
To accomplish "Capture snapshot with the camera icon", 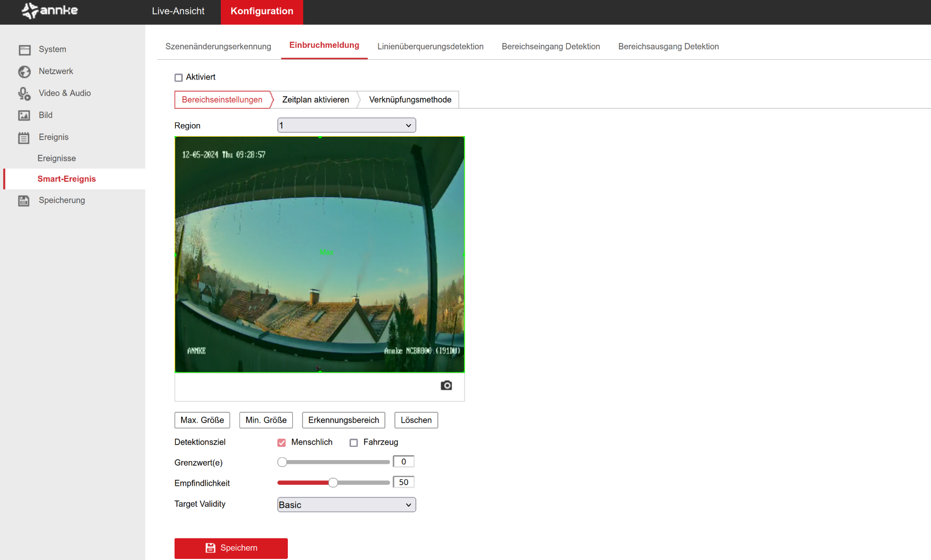I will pyautogui.click(x=446, y=385).
